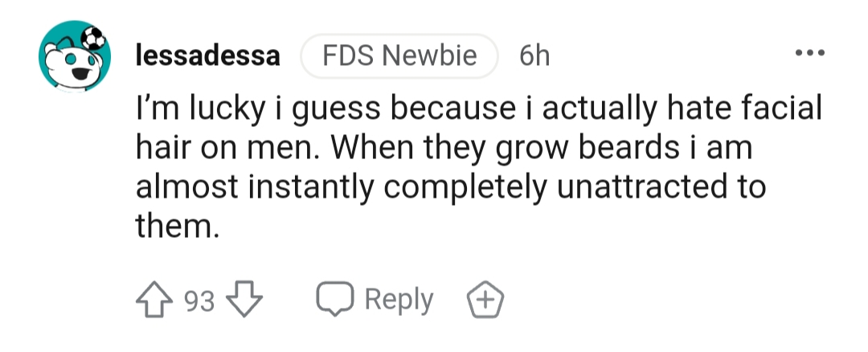Tap the final word 'them.' in the comment

[x=178, y=227]
